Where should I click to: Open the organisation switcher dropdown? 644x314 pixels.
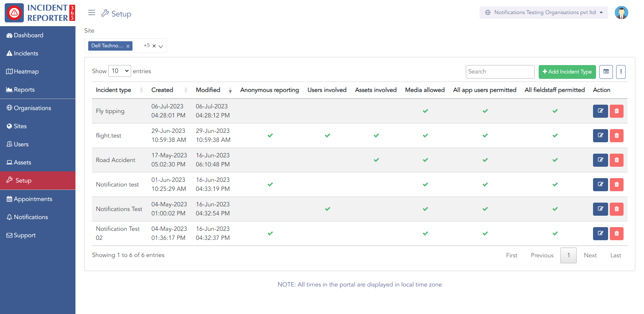tap(543, 13)
